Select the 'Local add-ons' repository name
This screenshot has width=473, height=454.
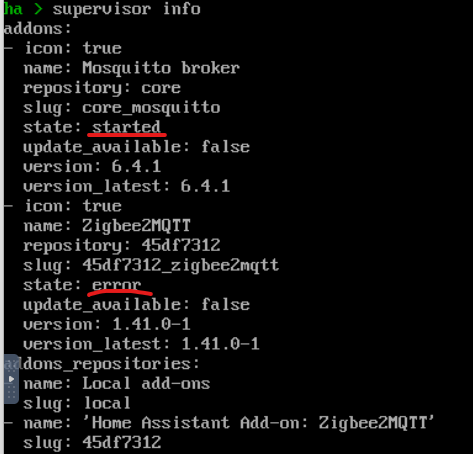click(146, 383)
